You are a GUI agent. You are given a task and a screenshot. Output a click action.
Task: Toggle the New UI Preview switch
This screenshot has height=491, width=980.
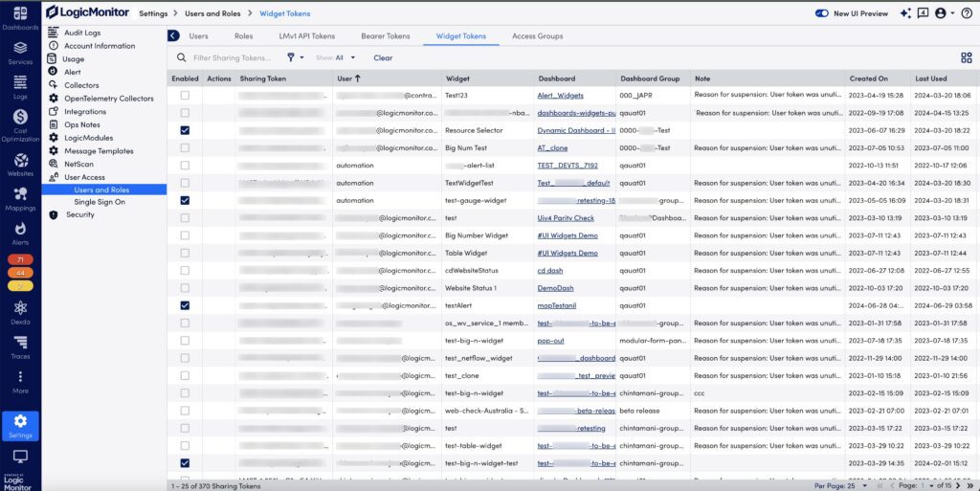coord(822,13)
